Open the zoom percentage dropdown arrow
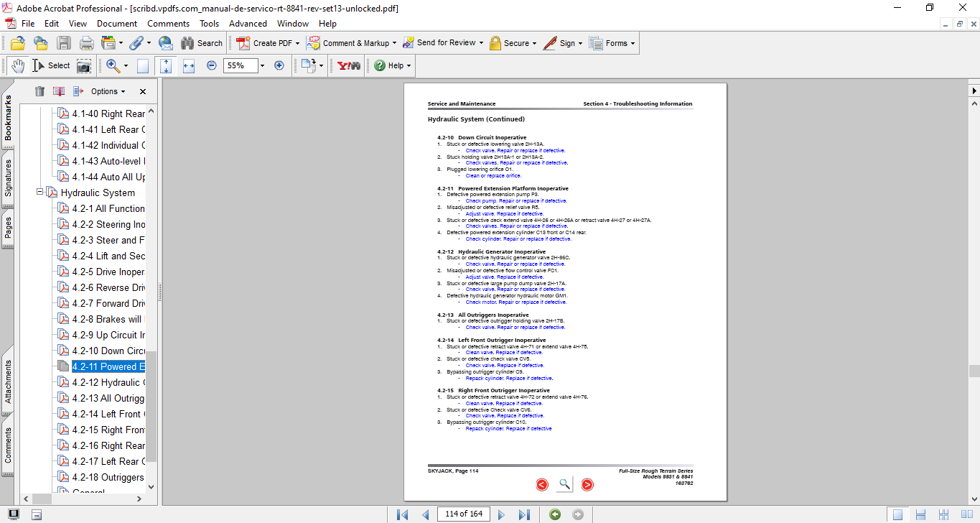Viewport: 980px width, 523px height. 262,65
